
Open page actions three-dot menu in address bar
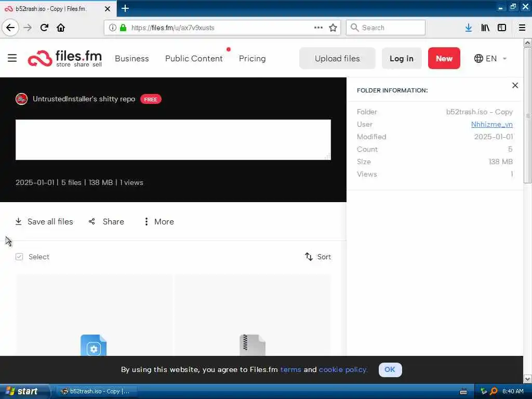click(x=318, y=28)
